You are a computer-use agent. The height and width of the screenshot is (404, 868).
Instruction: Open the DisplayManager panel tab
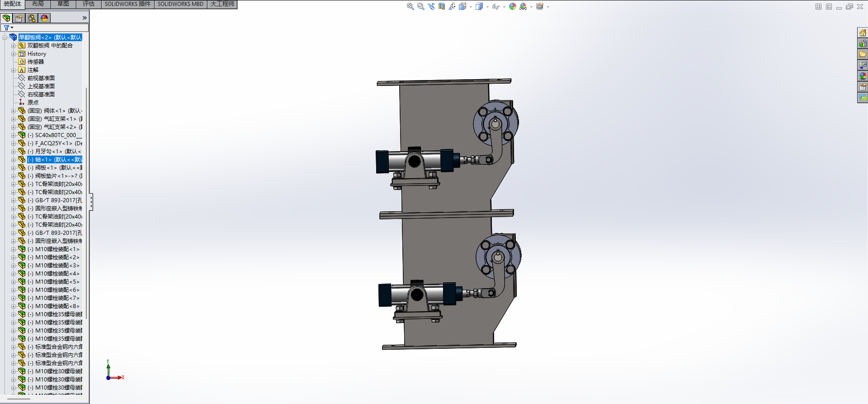tap(44, 18)
